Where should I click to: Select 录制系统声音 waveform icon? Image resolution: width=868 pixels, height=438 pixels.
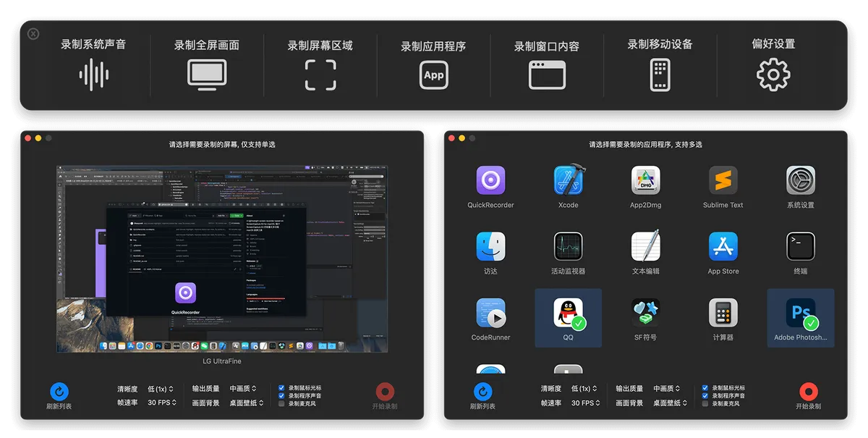coord(94,74)
